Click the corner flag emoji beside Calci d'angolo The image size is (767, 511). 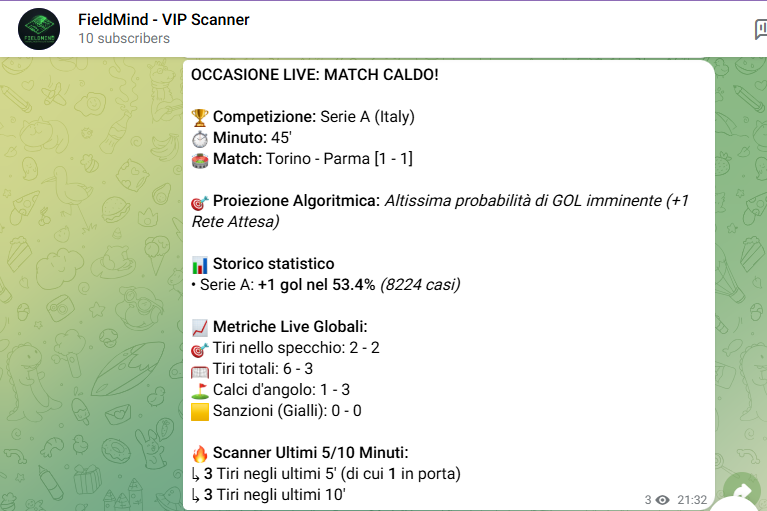(200, 390)
